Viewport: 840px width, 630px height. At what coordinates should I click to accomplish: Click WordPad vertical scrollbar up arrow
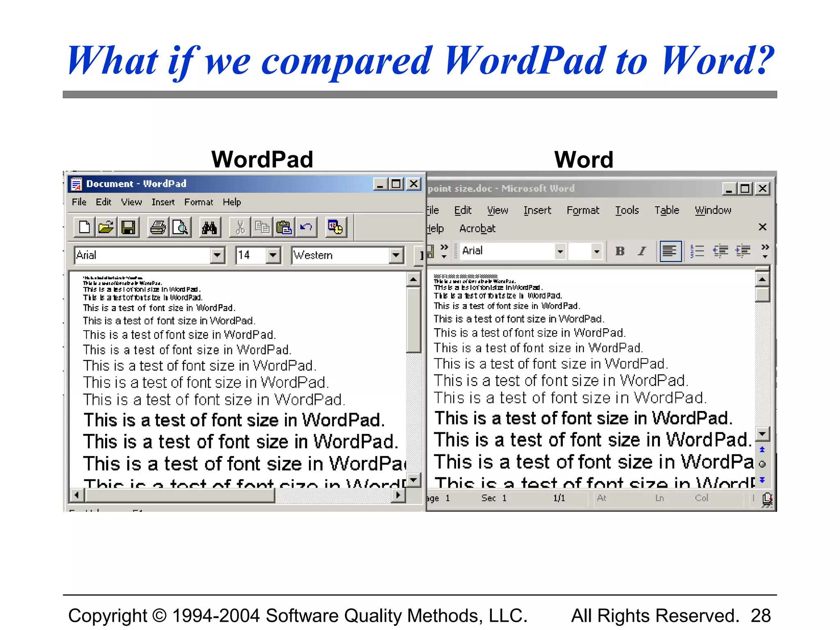(x=413, y=280)
